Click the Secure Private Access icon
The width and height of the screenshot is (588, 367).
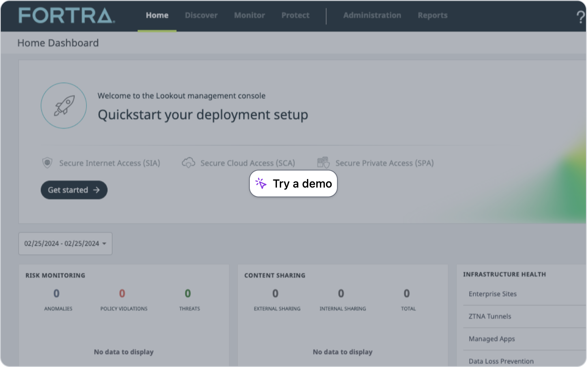click(323, 163)
